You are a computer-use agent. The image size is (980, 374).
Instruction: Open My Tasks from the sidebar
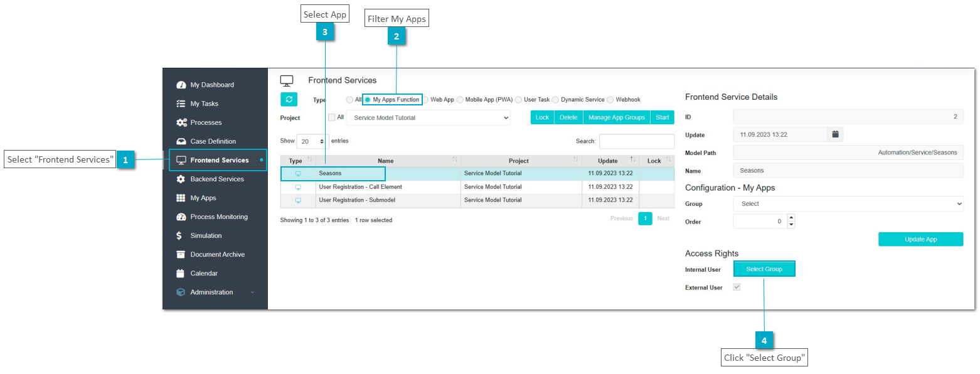point(205,104)
